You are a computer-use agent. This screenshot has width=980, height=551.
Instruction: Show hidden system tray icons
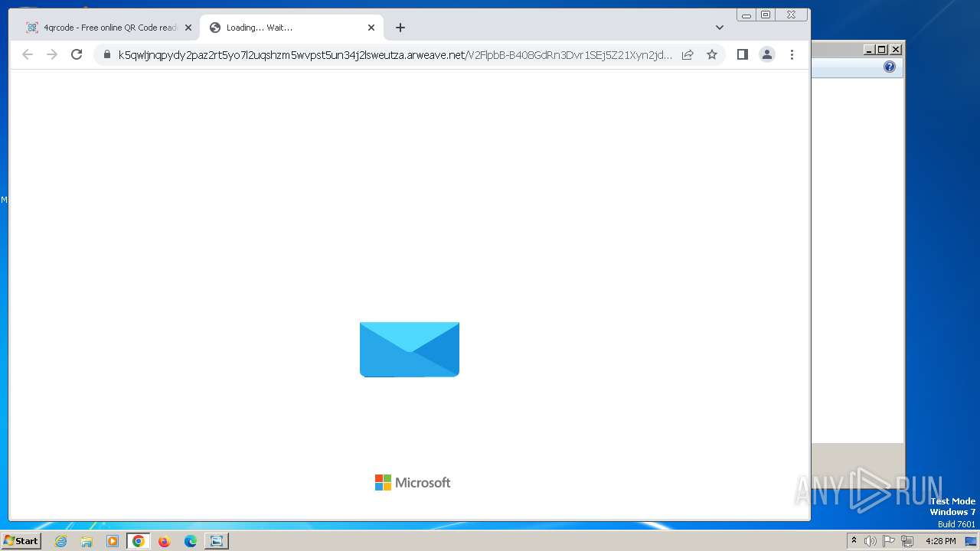pos(854,540)
